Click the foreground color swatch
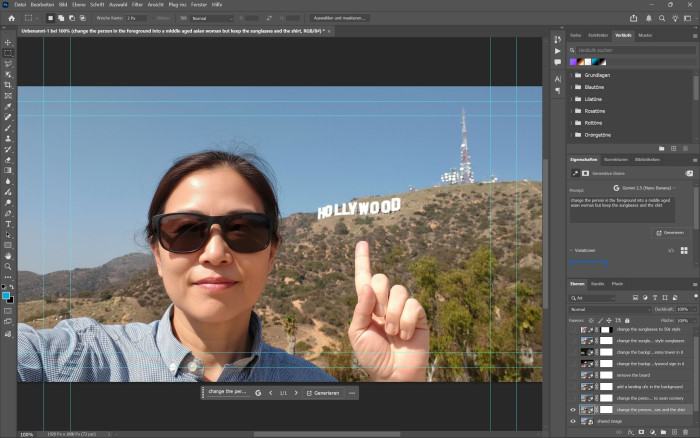Image resolution: width=700 pixels, height=438 pixels. coord(7,295)
